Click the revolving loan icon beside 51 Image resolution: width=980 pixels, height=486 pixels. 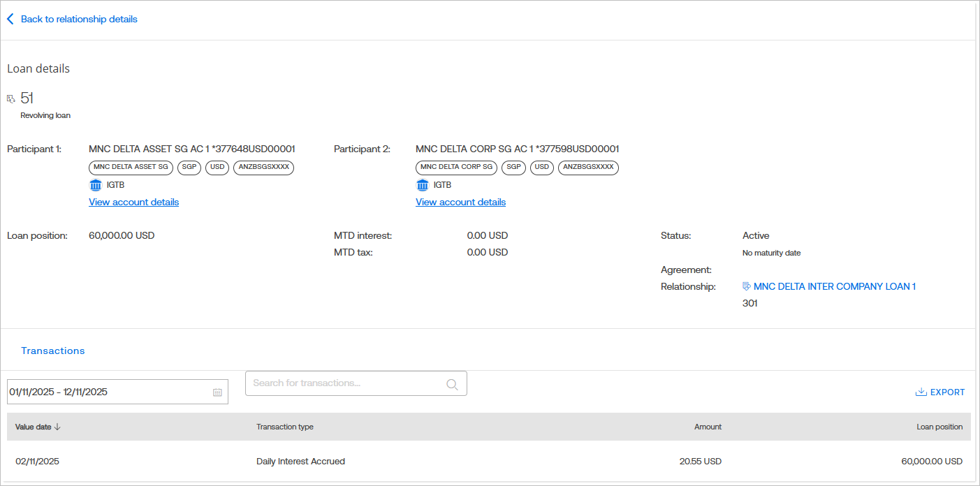coord(10,98)
